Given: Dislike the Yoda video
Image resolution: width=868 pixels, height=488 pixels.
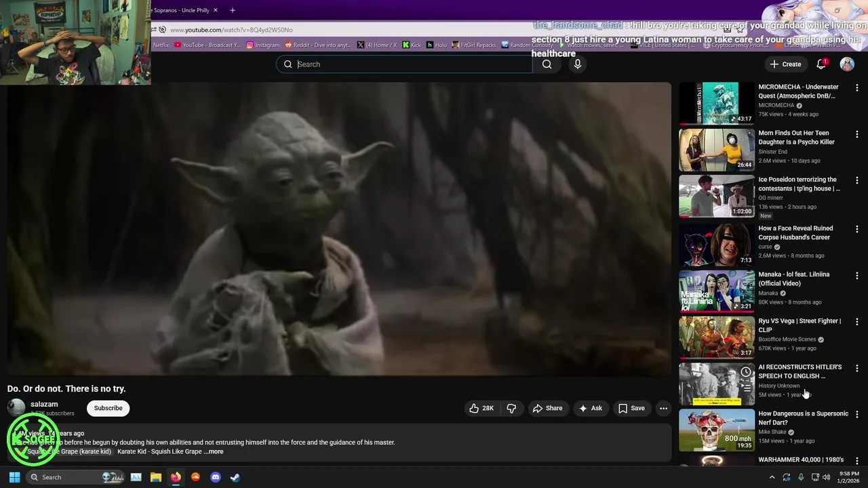Looking at the screenshot, I should pyautogui.click(x=511, y=408).
